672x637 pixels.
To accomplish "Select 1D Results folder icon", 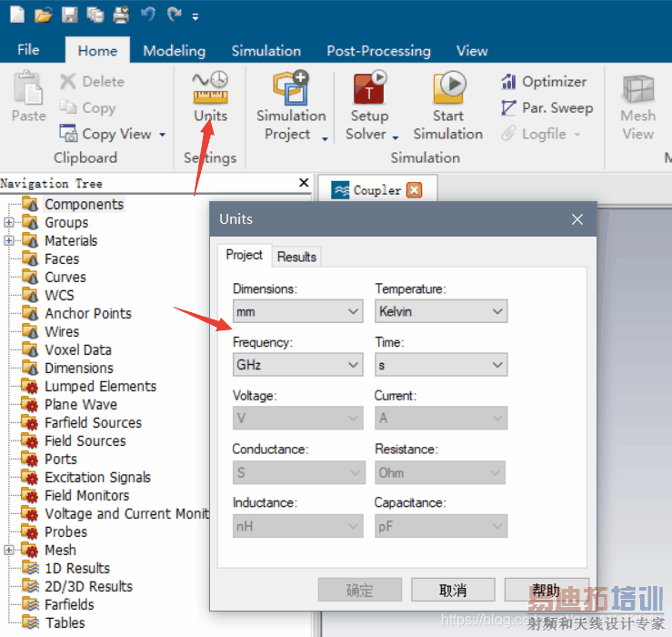I will tap(30, 568).
